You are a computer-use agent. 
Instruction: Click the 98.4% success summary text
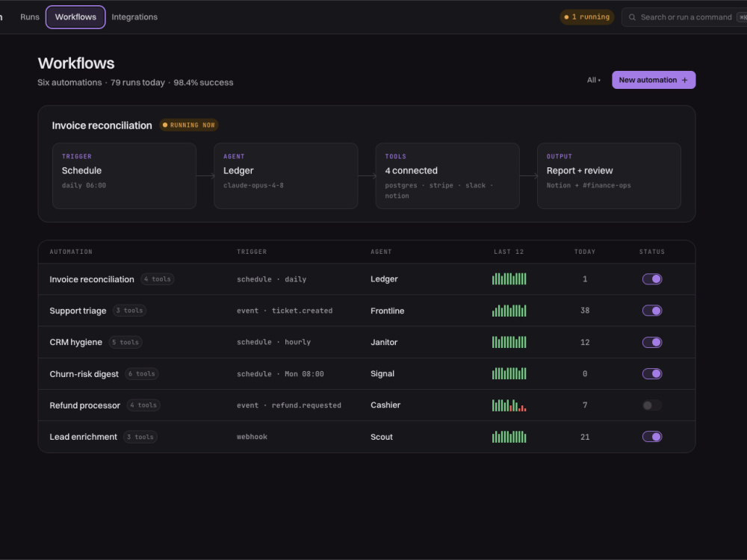click(203, 82)
